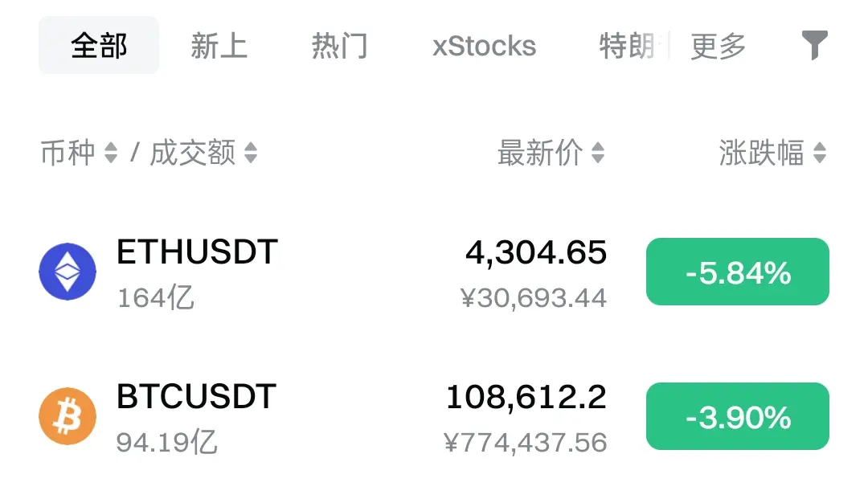Open the ETHUSDT trading pair
This screenshot has width=868, height=499.
[x=197, y=252]
